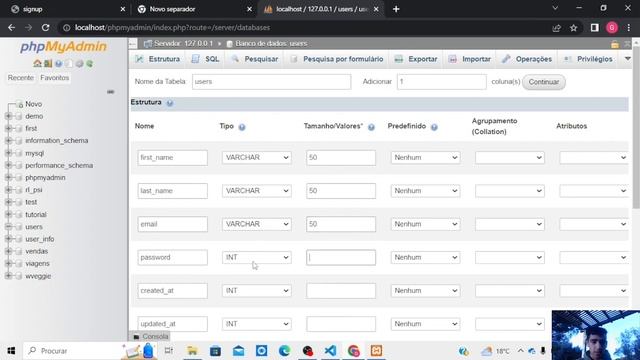Viewport: 640px width, 360px height.
Task: Open XAMPP icon in taskbar
Action: click(x=376, y=351)
